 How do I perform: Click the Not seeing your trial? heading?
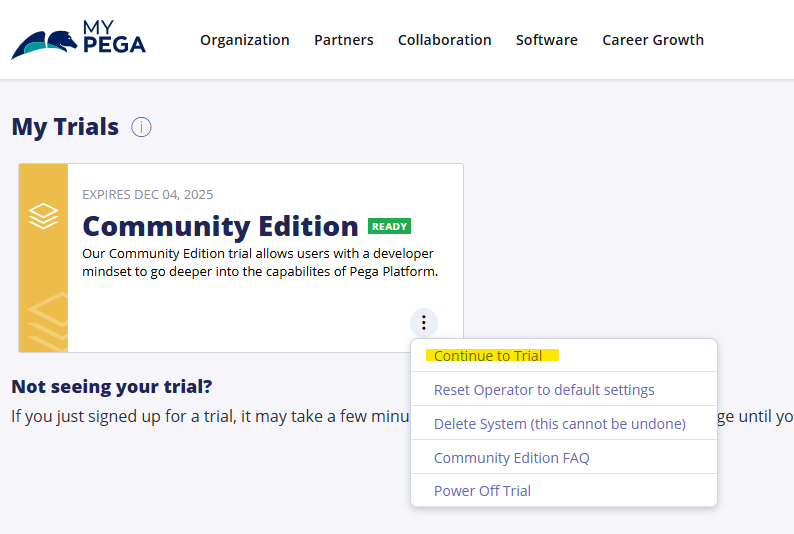point(112,387)
